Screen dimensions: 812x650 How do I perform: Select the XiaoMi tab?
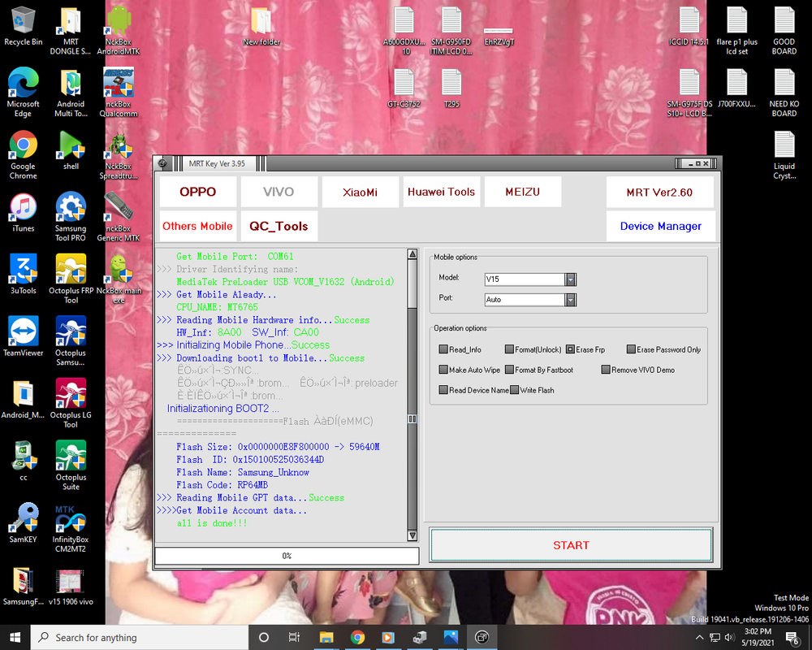tap(360, 192)
